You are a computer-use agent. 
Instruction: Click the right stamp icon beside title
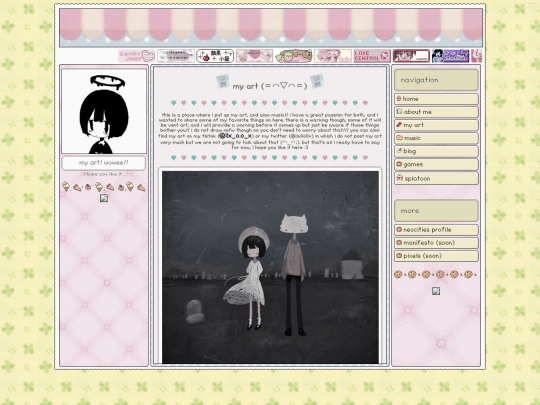(x=316, y=81)
